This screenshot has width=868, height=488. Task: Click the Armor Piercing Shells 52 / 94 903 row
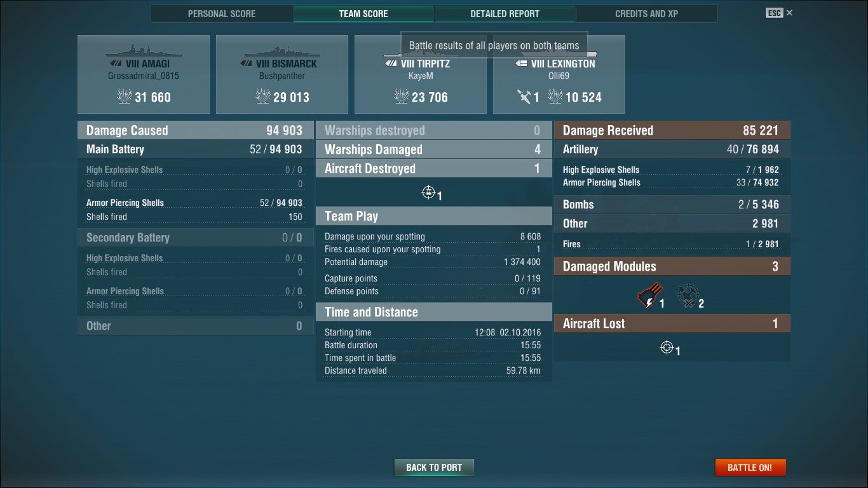[x=194, y=203]
